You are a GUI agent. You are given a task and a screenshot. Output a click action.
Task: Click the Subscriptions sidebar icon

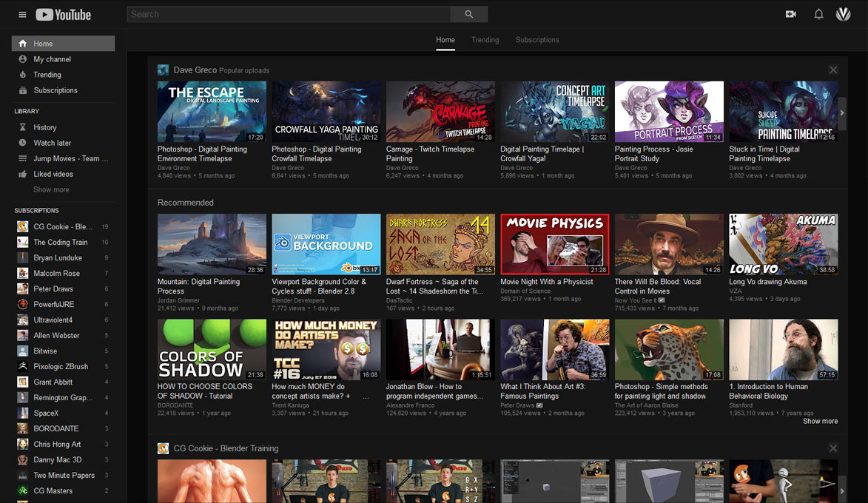click(x=23, y=90)
